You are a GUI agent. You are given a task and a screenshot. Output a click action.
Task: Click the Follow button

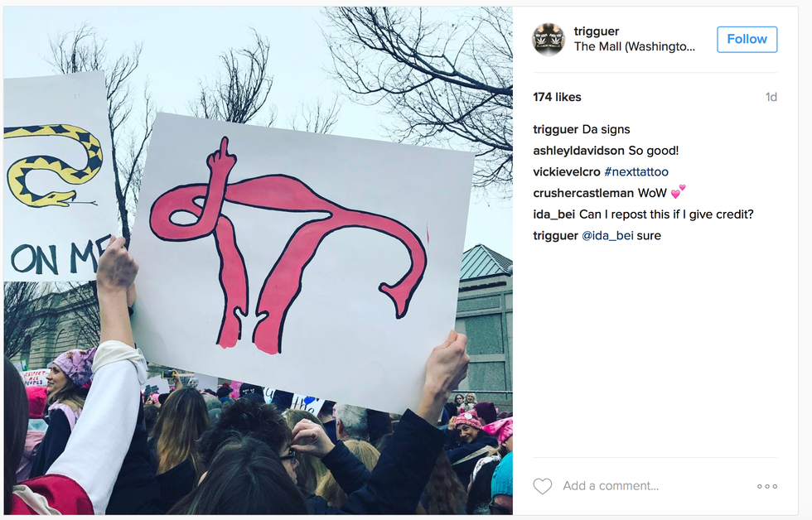(747, 39)
